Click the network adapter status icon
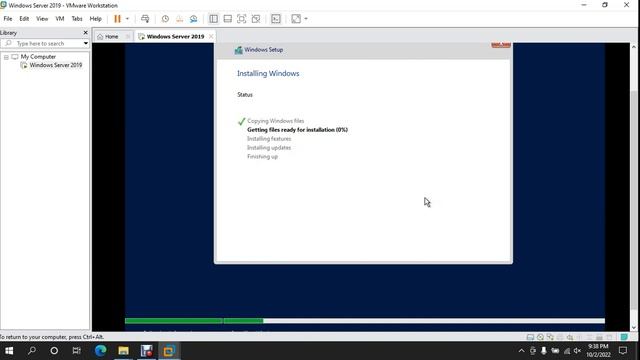 tap(550, 337)
